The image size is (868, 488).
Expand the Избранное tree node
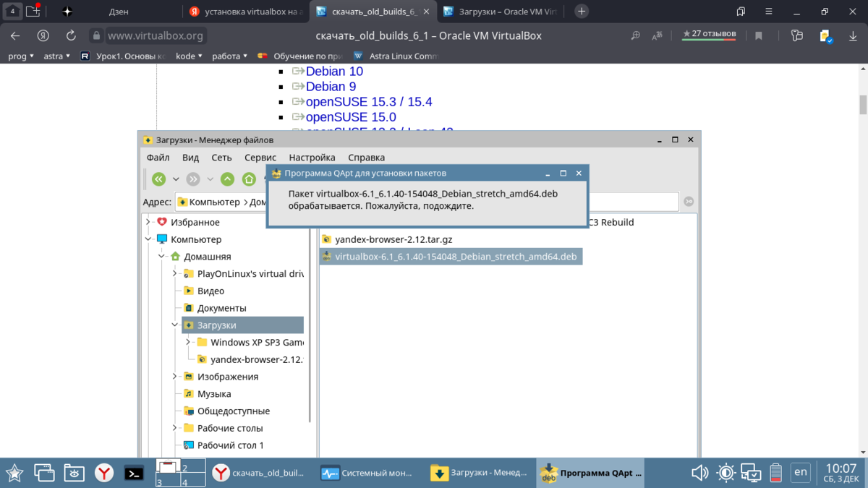(148, 222)
